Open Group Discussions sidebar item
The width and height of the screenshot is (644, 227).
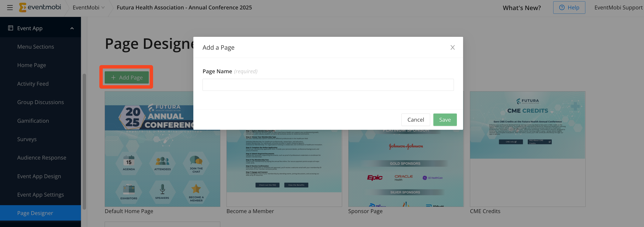pos(40,102)
